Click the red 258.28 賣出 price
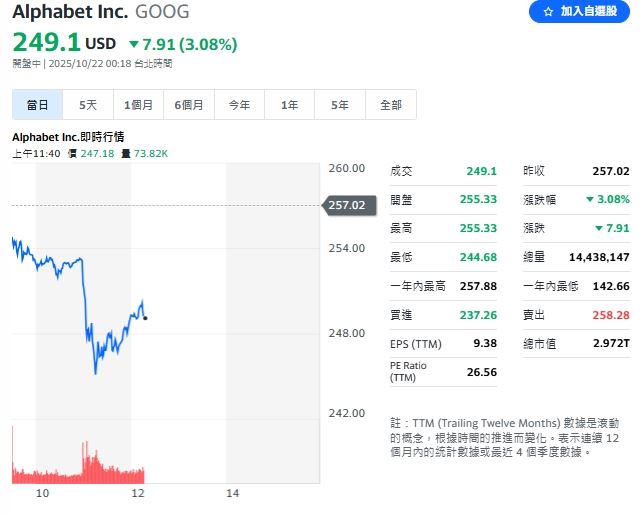The image size is (642, 515). point(611,315)
